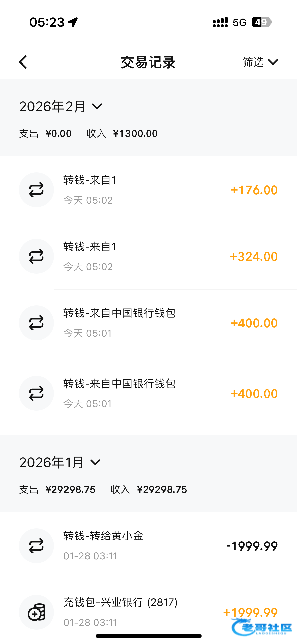Image resolution: width=297 pixels, height=644 pixels.
Task: Tap transfer icon beside +324.00 transaction
Action: click(36, 256)
